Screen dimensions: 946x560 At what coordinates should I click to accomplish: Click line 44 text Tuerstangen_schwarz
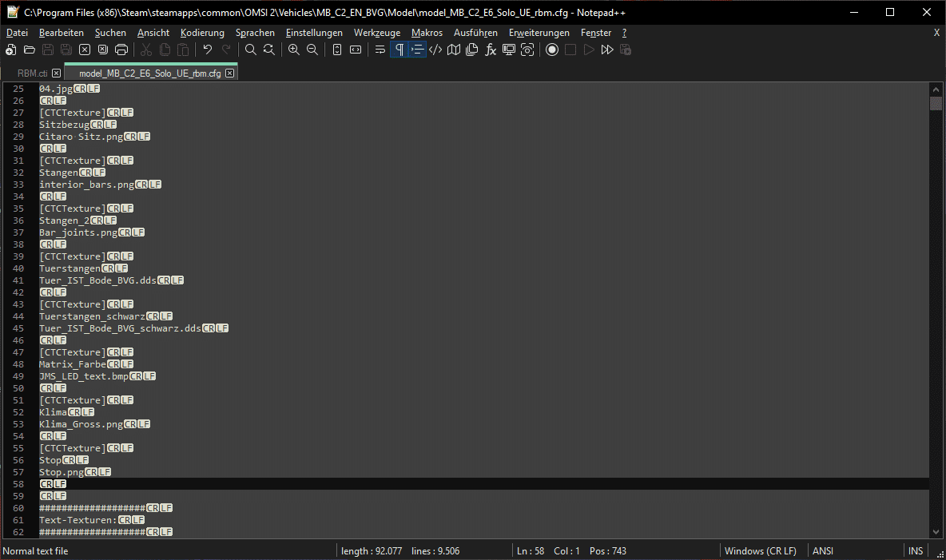coord(92,316)
